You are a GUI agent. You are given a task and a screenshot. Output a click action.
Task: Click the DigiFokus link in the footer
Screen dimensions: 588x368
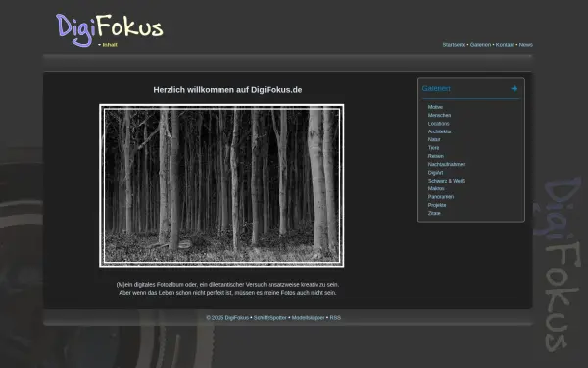click(x=236, y=318)
